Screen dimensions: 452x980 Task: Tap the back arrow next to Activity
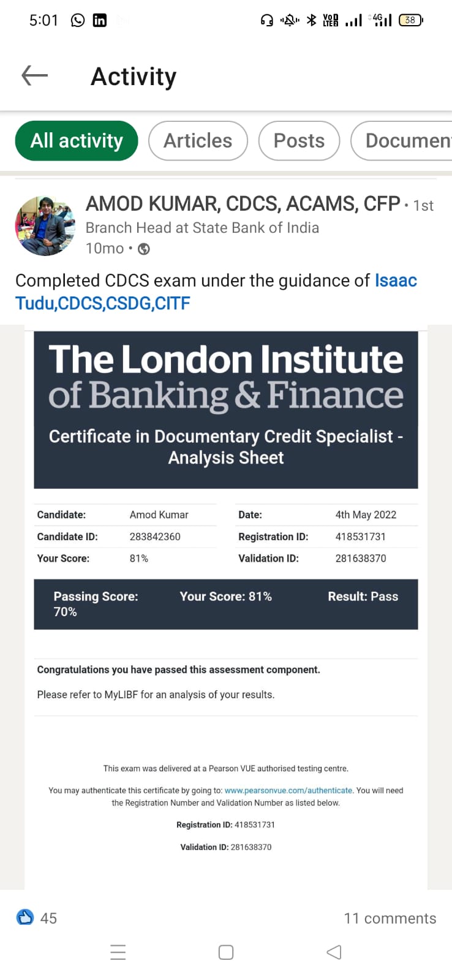(x=35, y=76)
